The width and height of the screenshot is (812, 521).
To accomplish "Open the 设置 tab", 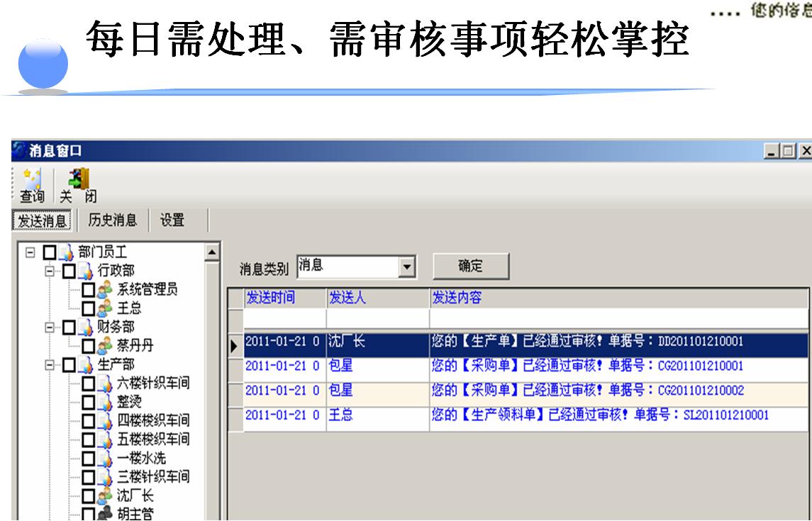I will 172,220.
